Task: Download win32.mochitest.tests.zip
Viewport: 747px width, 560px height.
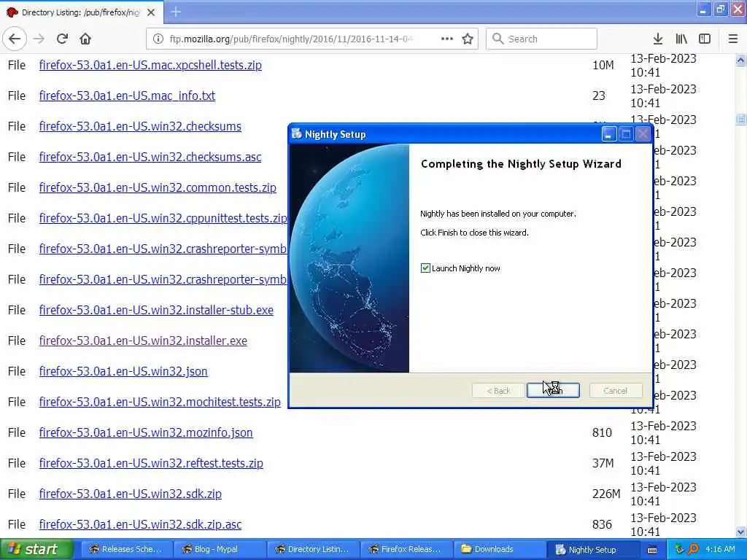Action: tap(160, 402)
